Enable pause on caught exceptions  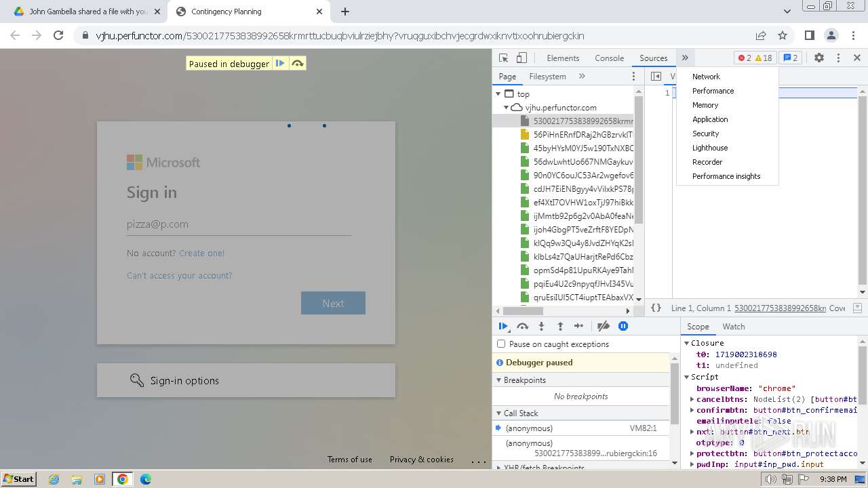click(x=501, y=344)
